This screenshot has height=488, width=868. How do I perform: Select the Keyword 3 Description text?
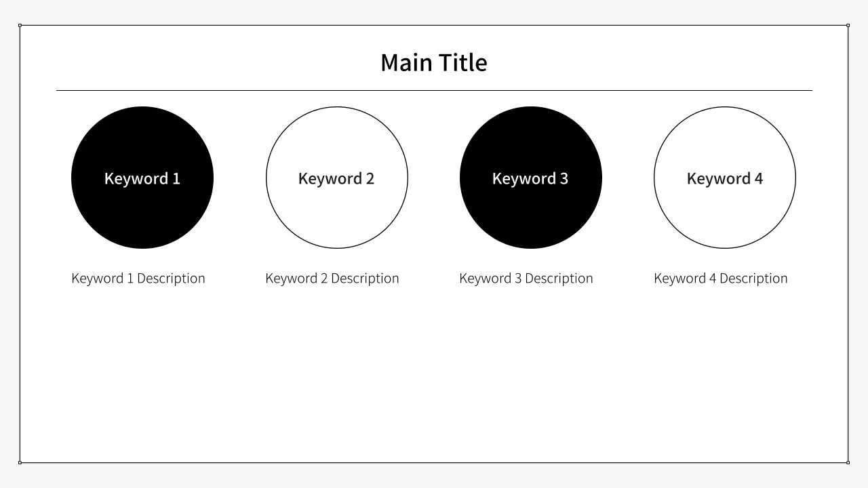526,279
